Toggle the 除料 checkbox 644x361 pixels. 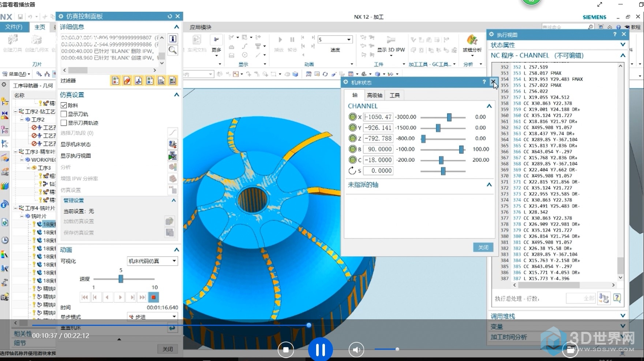pyautogui.click(x=64, y=105)
